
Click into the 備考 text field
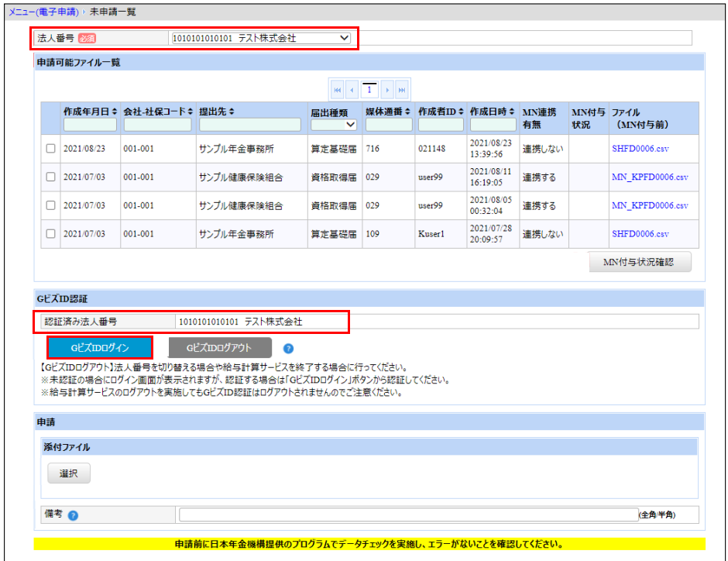[x=409, y=515]
